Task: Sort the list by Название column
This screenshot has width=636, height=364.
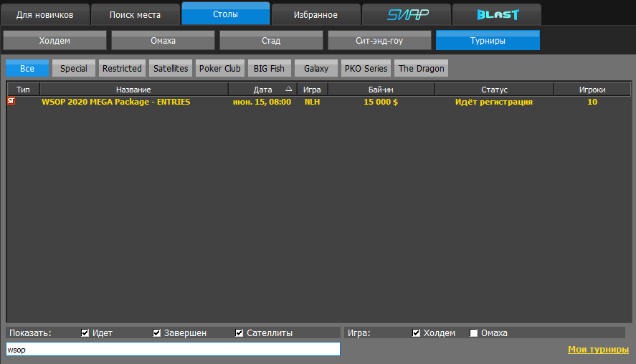Action: pos(133,90)
